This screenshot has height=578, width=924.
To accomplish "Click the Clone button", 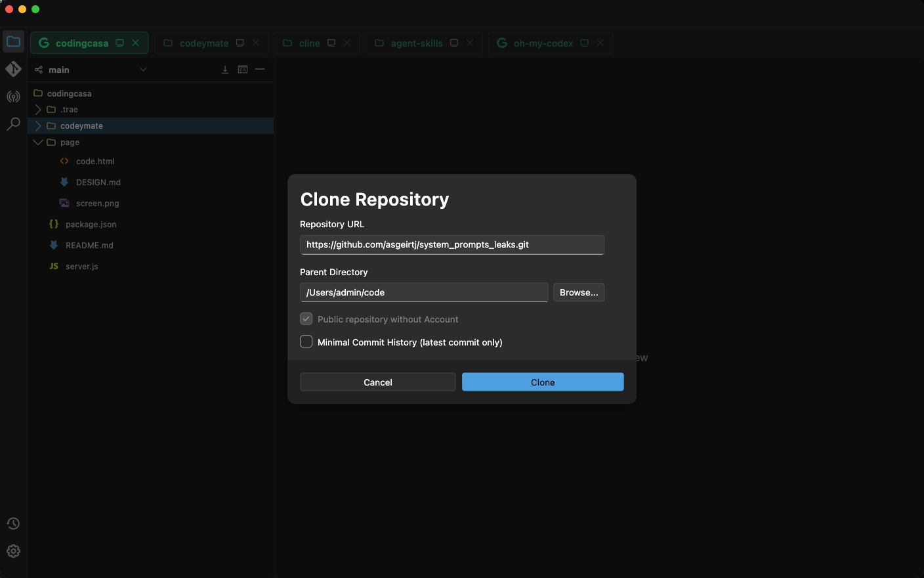I will pyautogui.click(x=543, y=382).
